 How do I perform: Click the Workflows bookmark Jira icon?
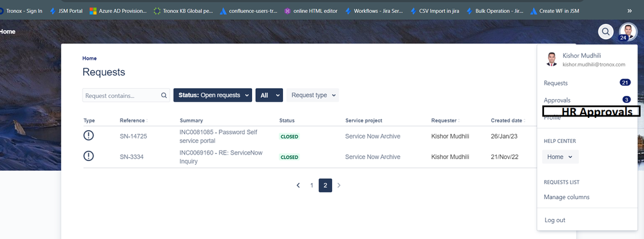(x=348, y=11)
